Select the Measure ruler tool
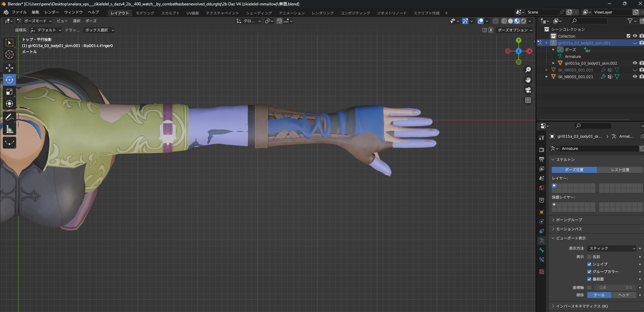644x312 pixels. pyautogui.click(x=9, y=129)
